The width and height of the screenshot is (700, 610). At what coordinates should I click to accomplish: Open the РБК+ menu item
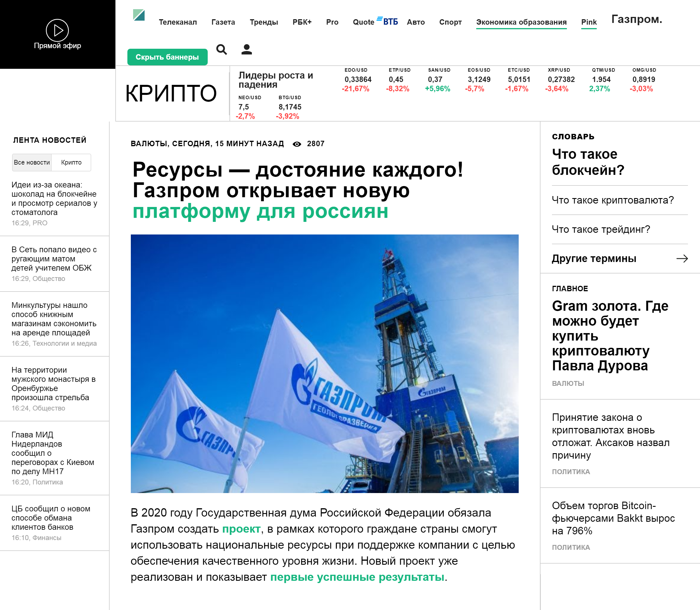tap(302, 22)
